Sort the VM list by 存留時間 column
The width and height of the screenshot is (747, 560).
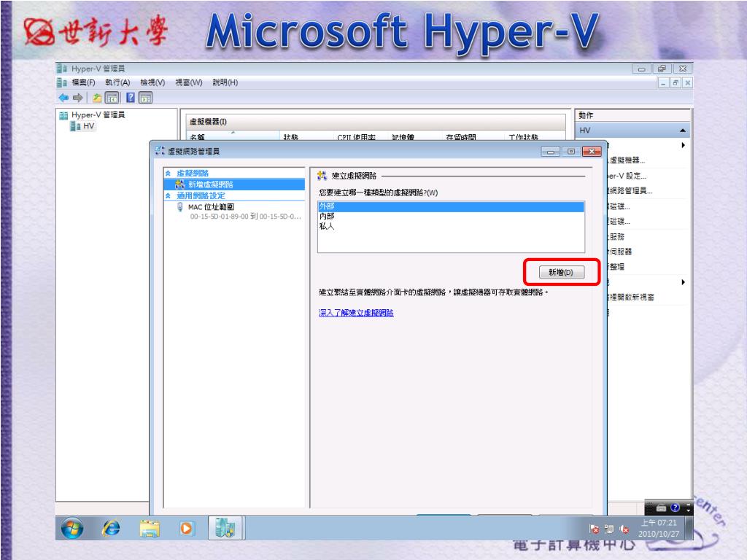[x=473, y=136]
